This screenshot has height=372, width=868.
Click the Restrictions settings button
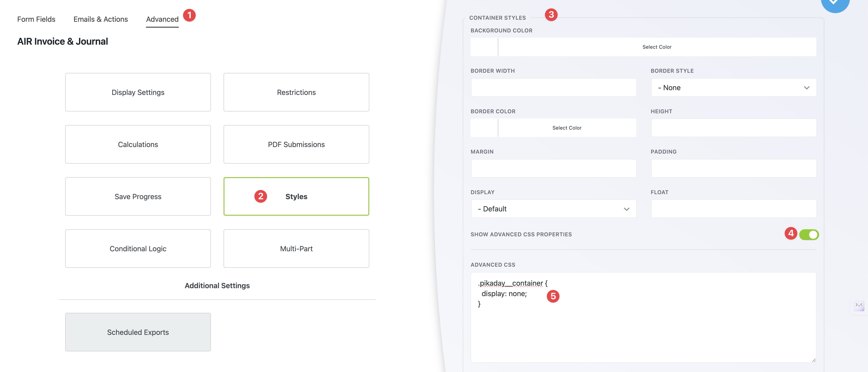(x=296, y=92)
